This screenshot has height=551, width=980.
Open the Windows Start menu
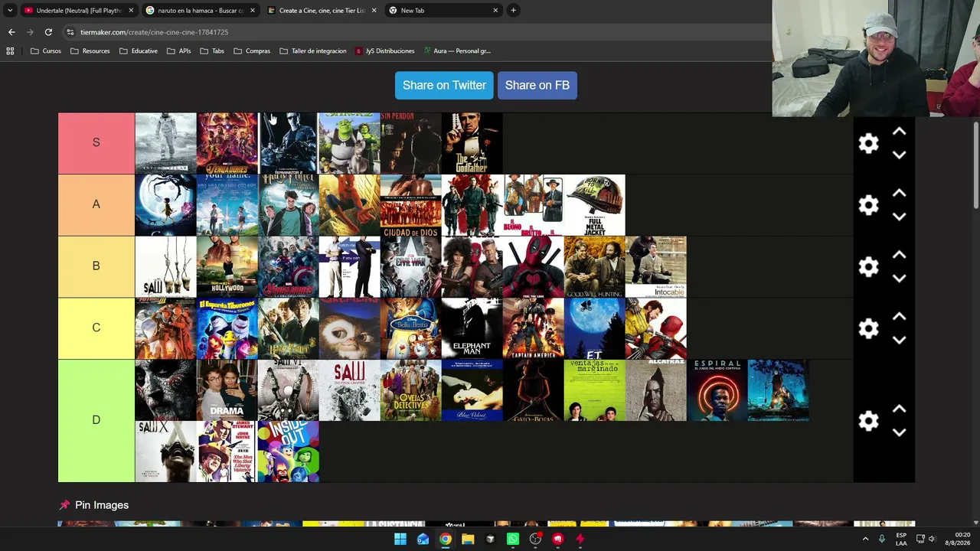[x=400, y=539]
